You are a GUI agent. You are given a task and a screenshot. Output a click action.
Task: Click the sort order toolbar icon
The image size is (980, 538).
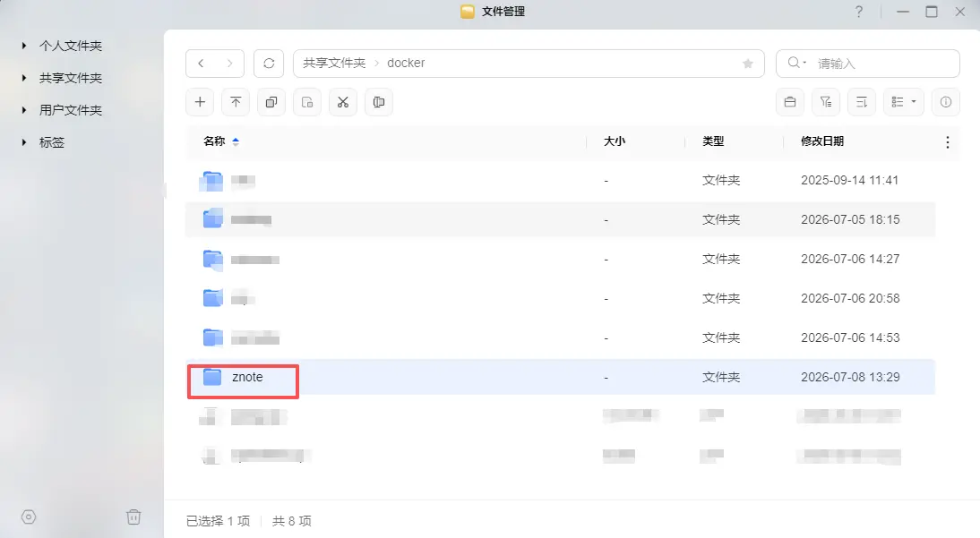tap(862, 102)
